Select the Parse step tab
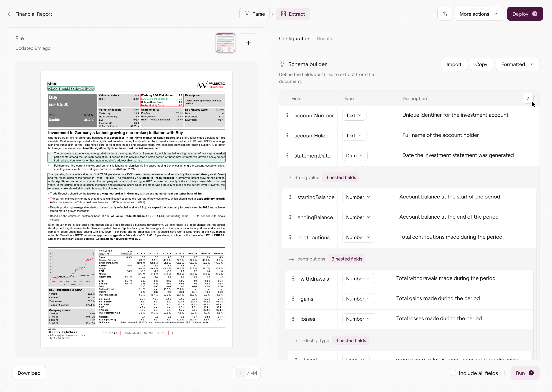 (255, 14)
